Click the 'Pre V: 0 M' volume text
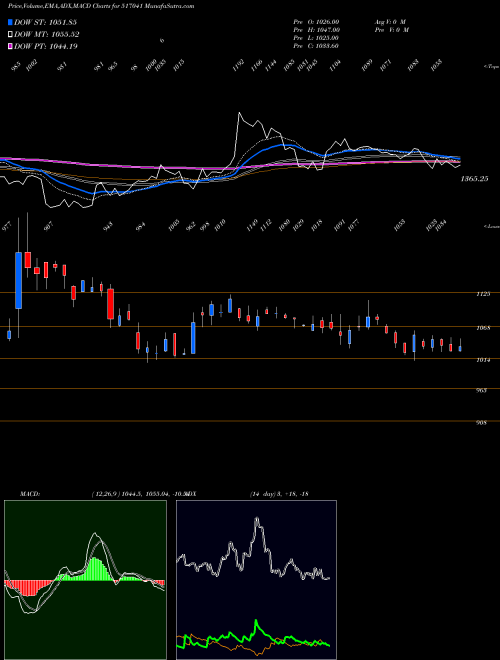The height and width of the screenshot is (660, 500). (x=391, y=30)
